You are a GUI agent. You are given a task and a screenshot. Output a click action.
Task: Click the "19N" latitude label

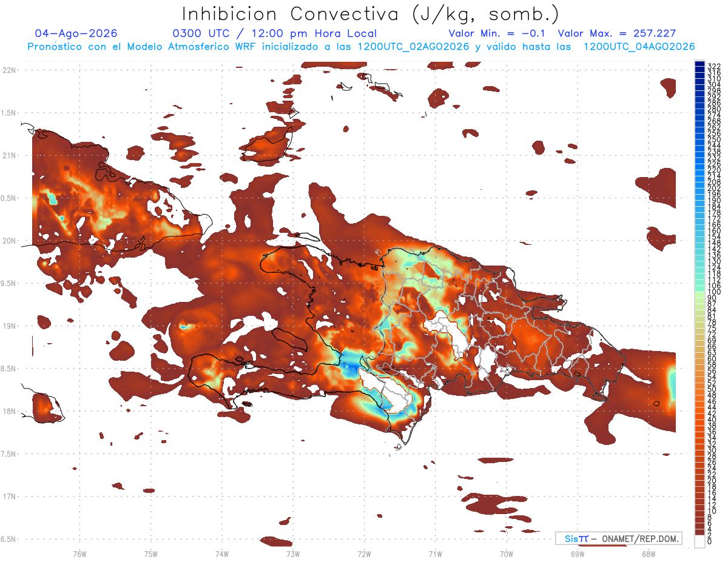point(9,326)
